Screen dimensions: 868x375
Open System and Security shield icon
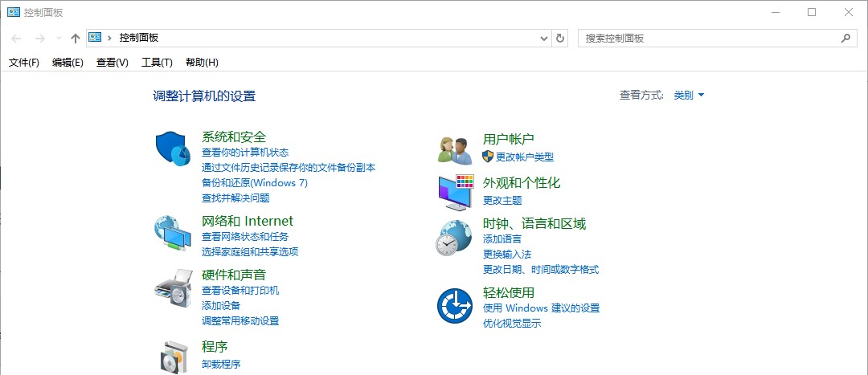coord(173,149)
